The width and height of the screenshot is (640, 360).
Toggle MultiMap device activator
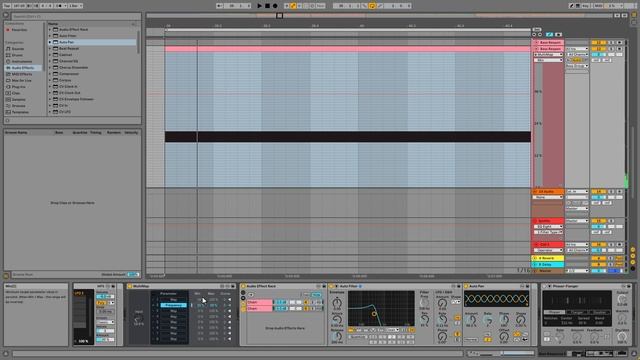click(129, 287)
